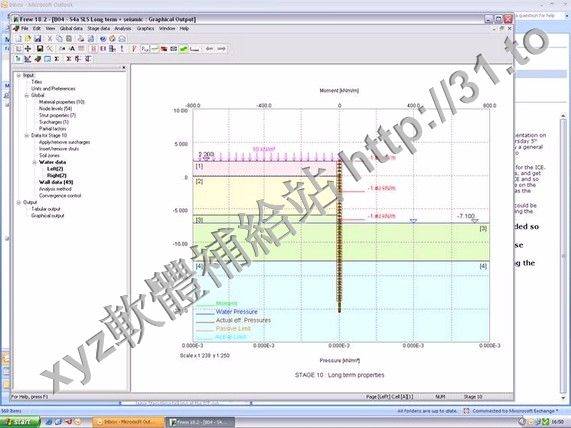Click the New document toolbar icon
This screenshot has width=571, height=428.
click(18, 38)
